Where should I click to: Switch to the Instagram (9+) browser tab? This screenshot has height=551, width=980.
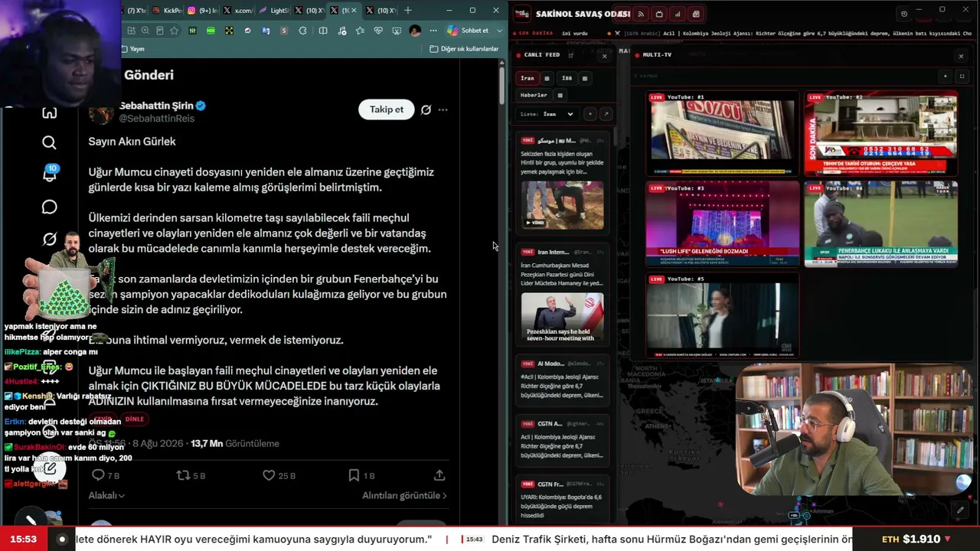point(203,10)
